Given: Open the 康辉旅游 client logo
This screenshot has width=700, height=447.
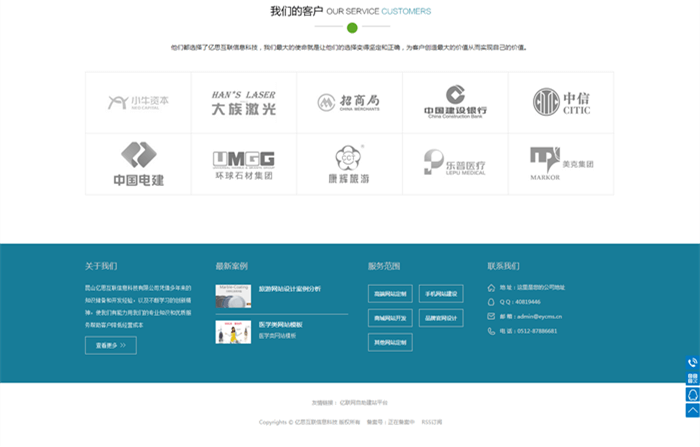Looking at the screenshot, I should [349, 164].
